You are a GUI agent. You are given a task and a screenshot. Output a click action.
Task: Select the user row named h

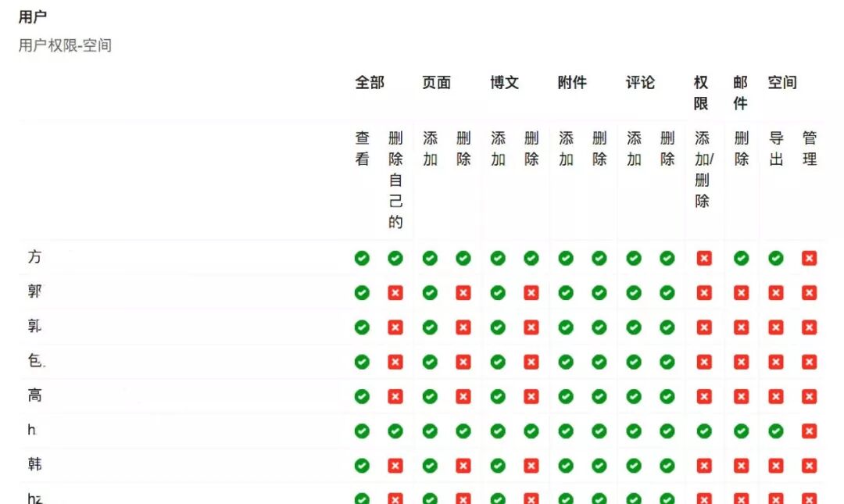32,430
